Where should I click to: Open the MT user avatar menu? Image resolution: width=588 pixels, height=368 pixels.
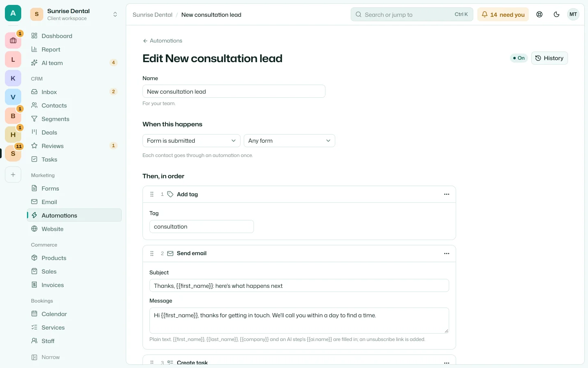coord(573,14)
